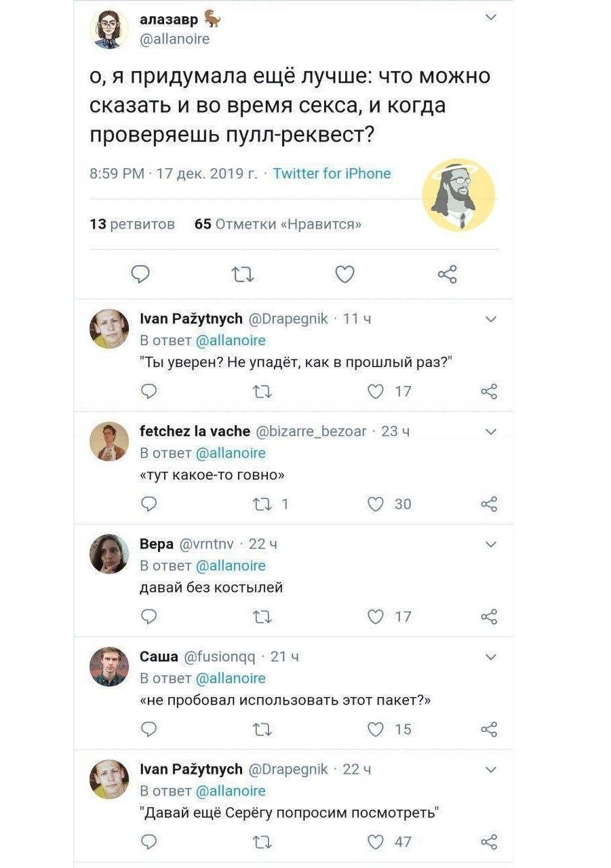Screen dimensions: 611x868
Task: Reply to Саша's comment about пакет
Action: pos(148,729)
